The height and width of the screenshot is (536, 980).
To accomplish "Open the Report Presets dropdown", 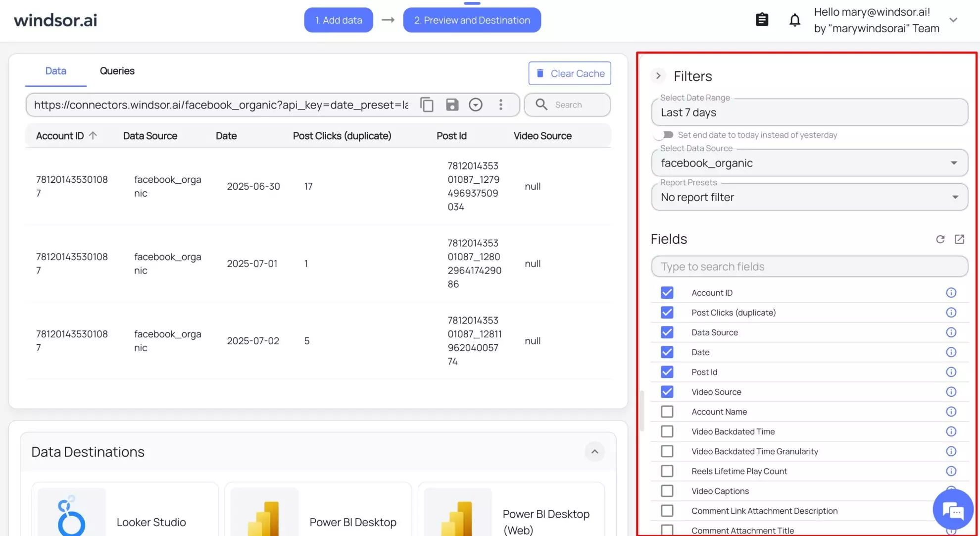I will click(809, 197).
